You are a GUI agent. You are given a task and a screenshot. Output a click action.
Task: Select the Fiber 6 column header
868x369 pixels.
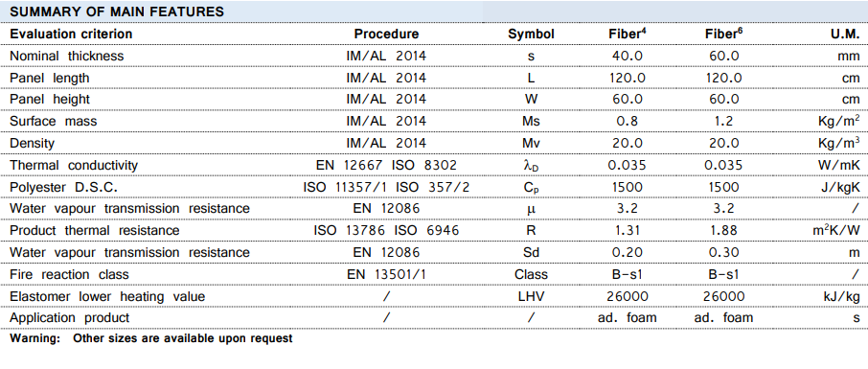[723, 34]
